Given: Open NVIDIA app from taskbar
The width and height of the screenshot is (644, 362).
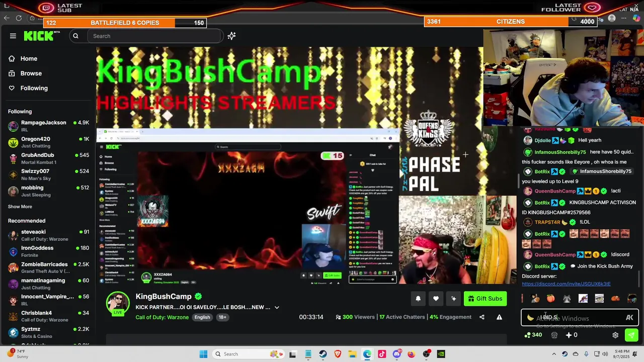Looking at the screenshot, I should tap(441, 354).
